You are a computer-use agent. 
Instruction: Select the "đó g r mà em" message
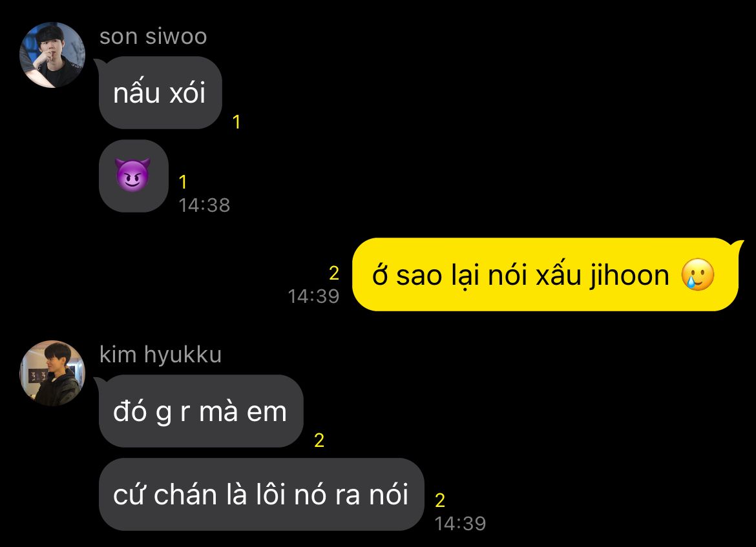pos(200,411)
